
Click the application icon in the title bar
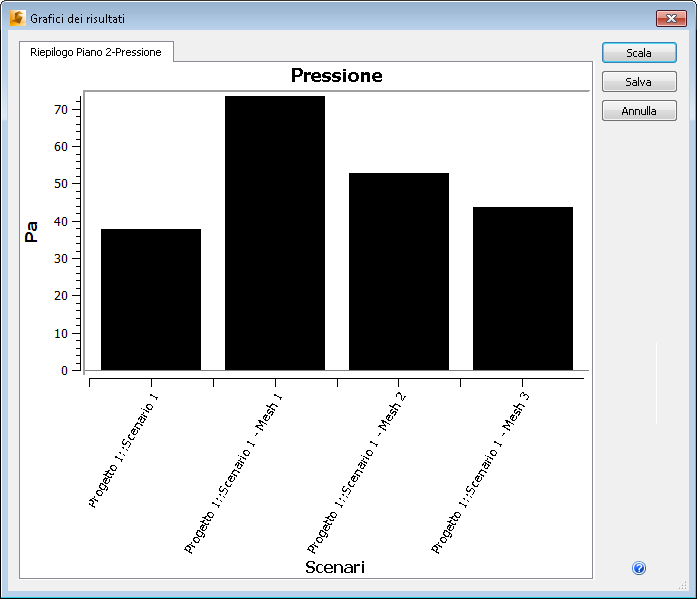click(18, 18)
